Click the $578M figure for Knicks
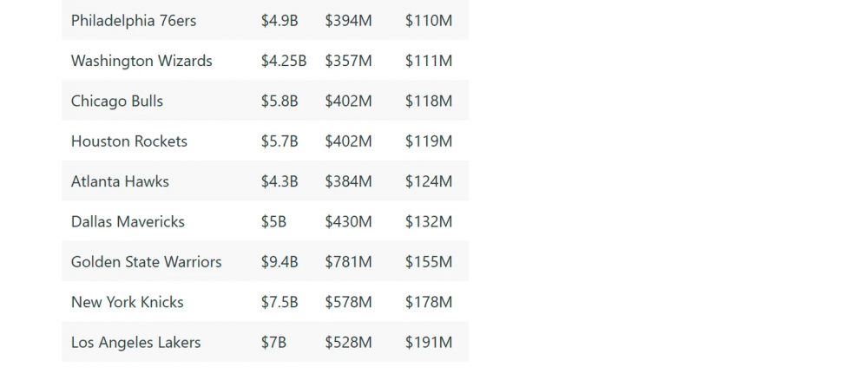Screen dimensions: 868x374 [348, 302]
